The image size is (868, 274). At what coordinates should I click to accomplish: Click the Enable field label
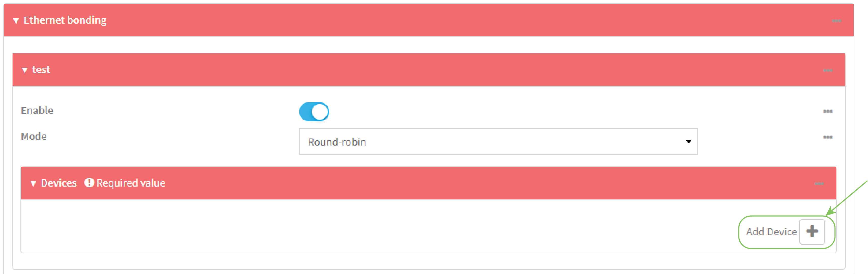(x=37, y=111)
